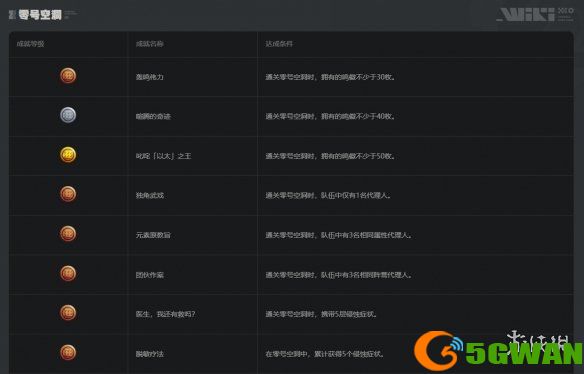Click bronze medal icon for 医生，我还有救吗？
This screenshot has height=374, width=584.
(68, 313)
